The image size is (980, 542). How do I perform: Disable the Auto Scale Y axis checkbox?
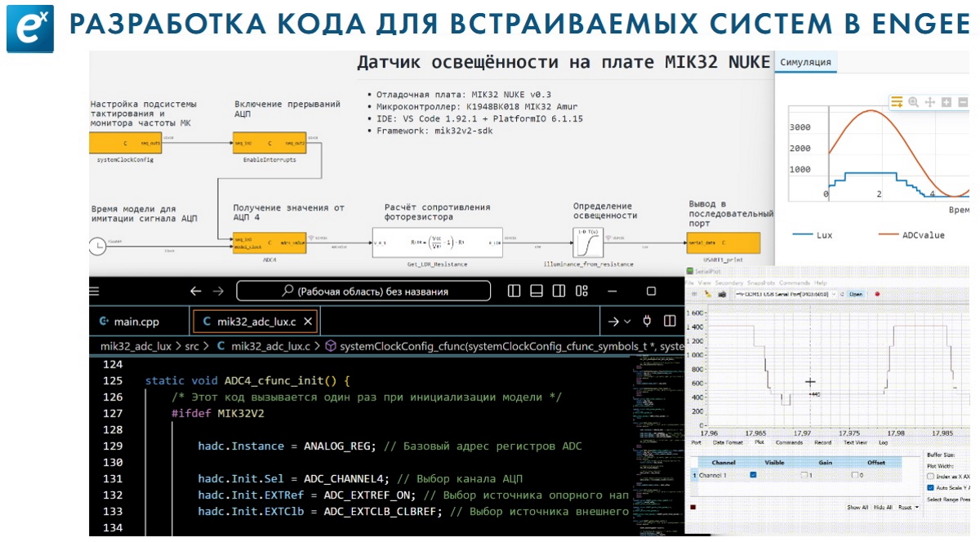(x=930, y=487)
